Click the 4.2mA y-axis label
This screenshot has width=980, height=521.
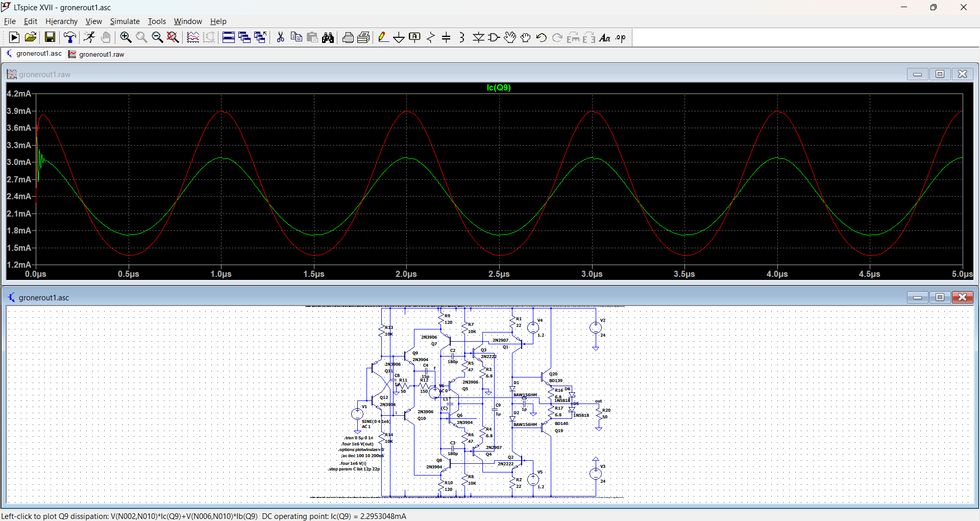(x=19, y=94)
